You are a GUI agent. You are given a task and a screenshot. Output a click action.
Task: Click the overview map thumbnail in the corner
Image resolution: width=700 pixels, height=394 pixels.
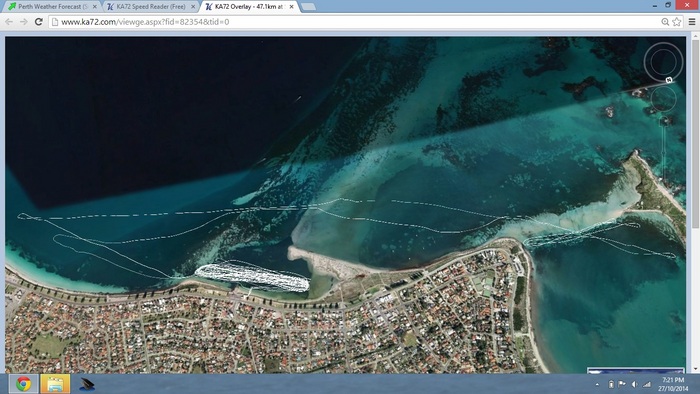coord(636,371)
